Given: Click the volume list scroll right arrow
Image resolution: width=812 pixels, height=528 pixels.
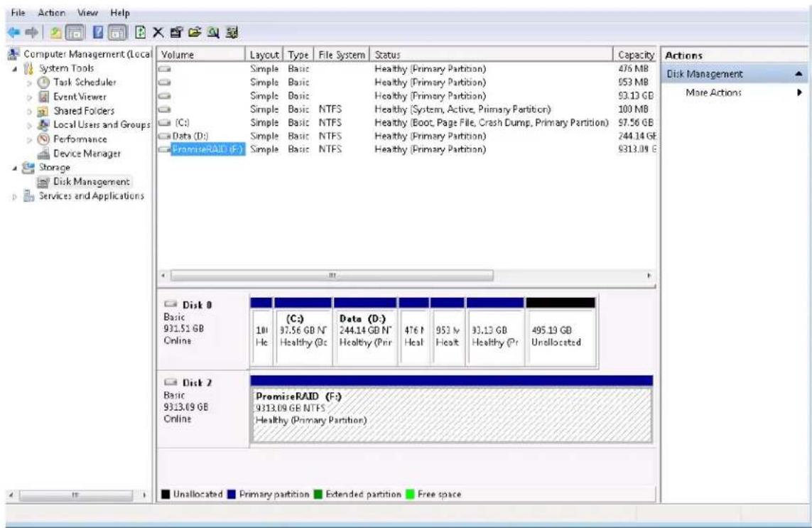Looking at the screenshot, I should 649,275.
